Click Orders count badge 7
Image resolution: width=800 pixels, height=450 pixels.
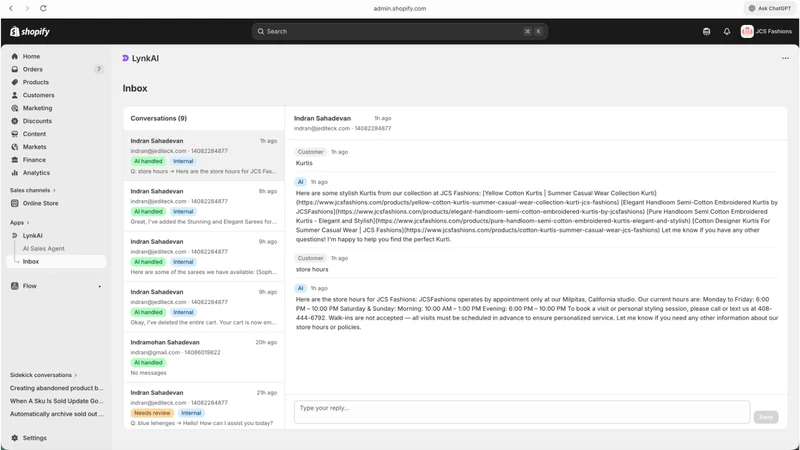coord(99,69)
